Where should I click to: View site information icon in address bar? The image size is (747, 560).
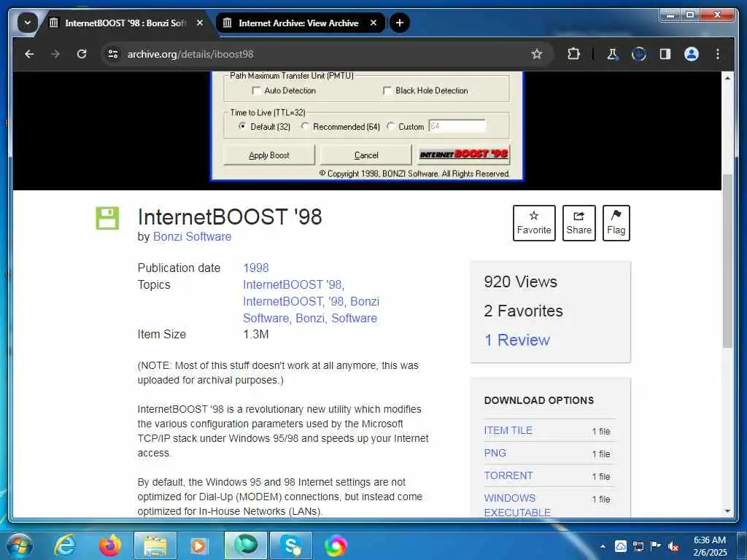(x=113, y=54)
